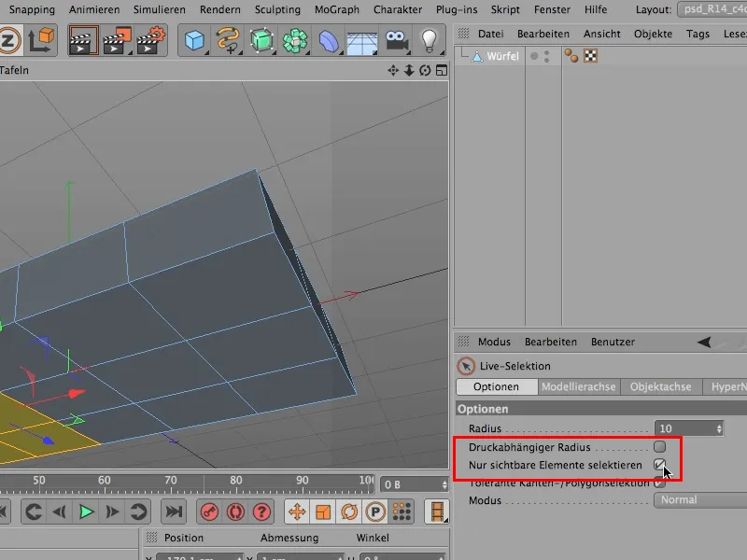Viewport: 747px width, 560px height.
Task: Toggle the coordinate system icon
Action: click(41, 40)
